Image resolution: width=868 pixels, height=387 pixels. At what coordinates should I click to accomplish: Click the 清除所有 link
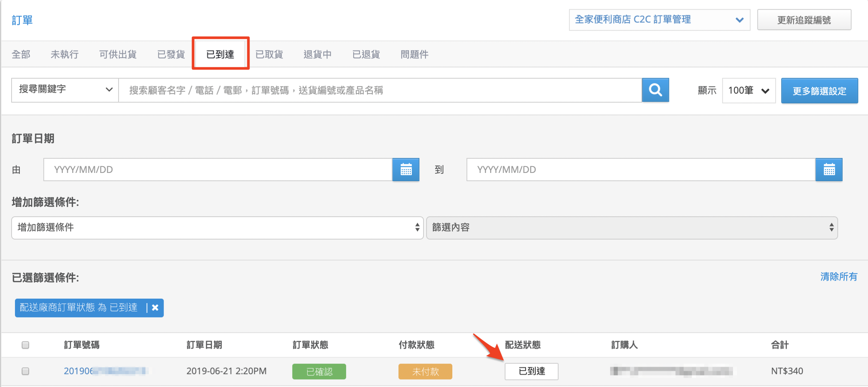[839, 277]
